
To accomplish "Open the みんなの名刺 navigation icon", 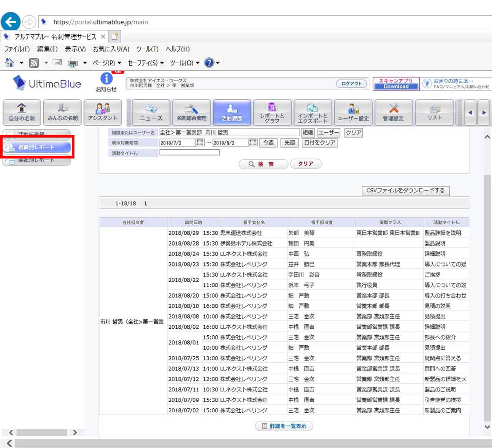I will click(x=62, y=113).
